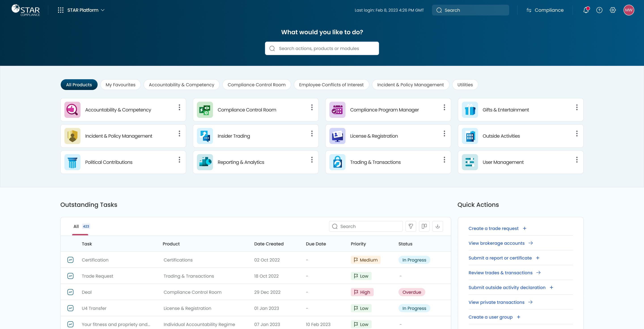Switch to Employee Conflicts of Interest tab

pyautogui.click(x=331, y=85)
